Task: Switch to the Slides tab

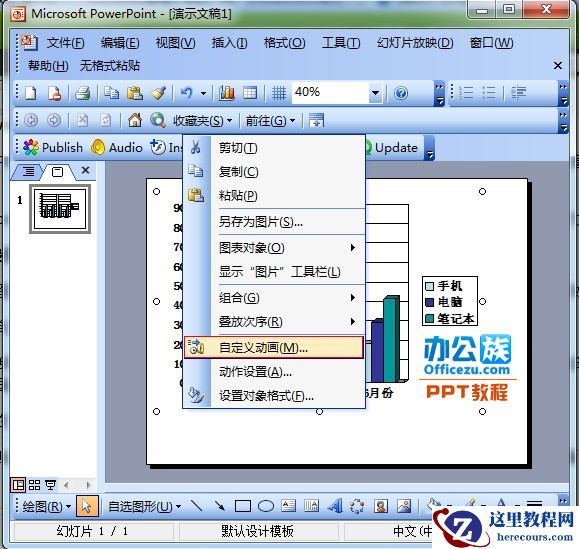Action: click(x=57, y=172)
